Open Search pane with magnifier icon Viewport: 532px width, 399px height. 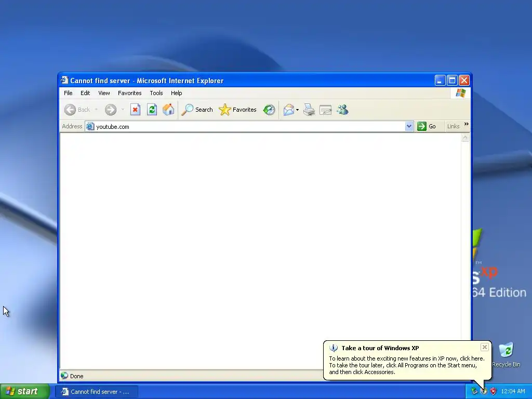click(197, 110)
